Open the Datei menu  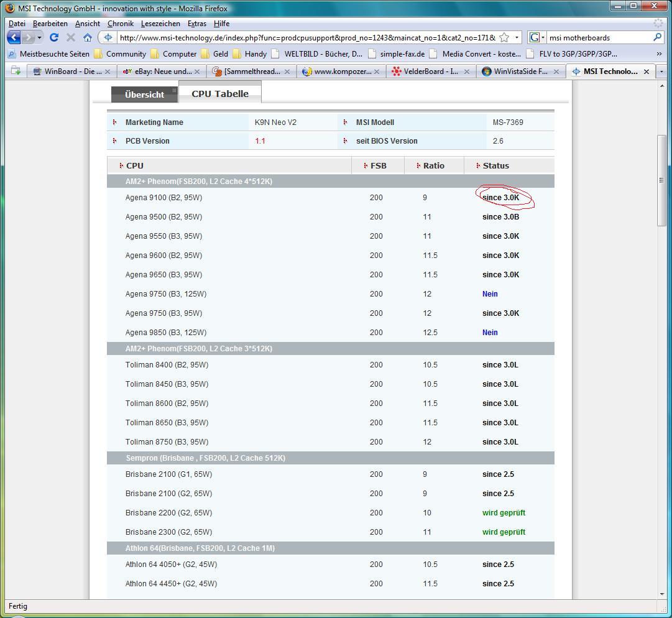point(17,24)
